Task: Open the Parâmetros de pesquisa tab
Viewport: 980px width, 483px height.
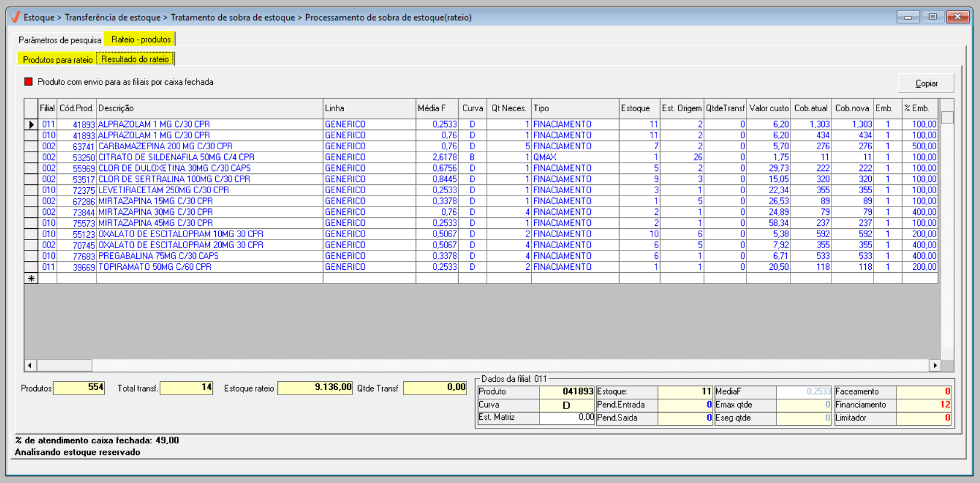Action: [60, 40]
